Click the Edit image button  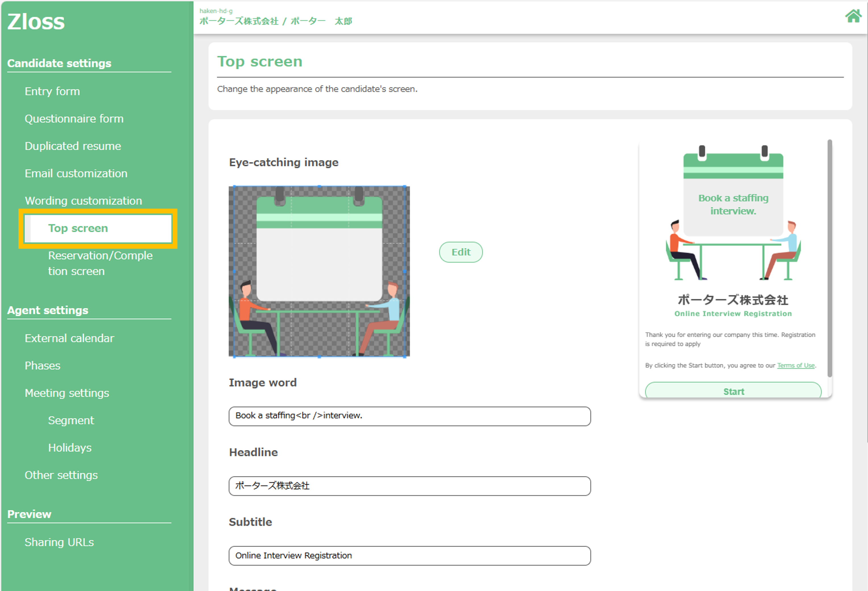click(461, 252)
